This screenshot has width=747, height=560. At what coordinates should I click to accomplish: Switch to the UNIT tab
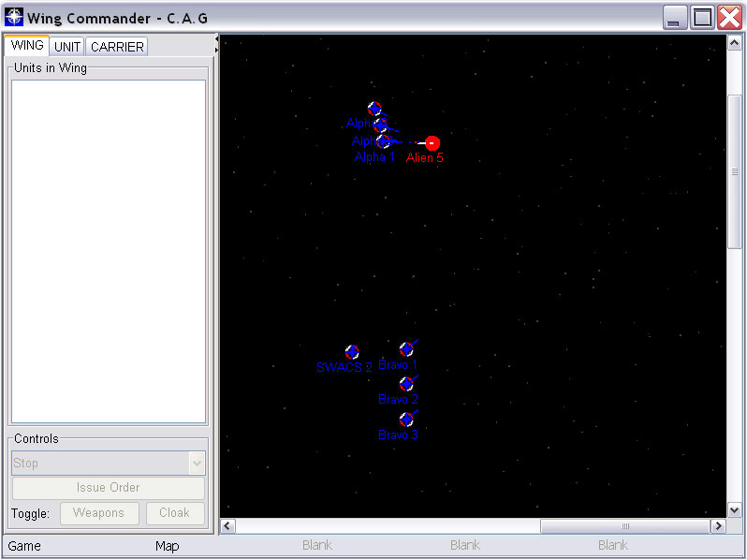pyautogui.click(x=67, y=47)
